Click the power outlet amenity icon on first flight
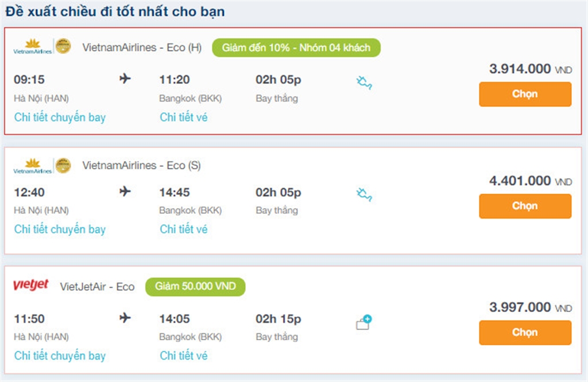This screenshot has height=382, width=588. pyautogui.click(x=364, y=83)
